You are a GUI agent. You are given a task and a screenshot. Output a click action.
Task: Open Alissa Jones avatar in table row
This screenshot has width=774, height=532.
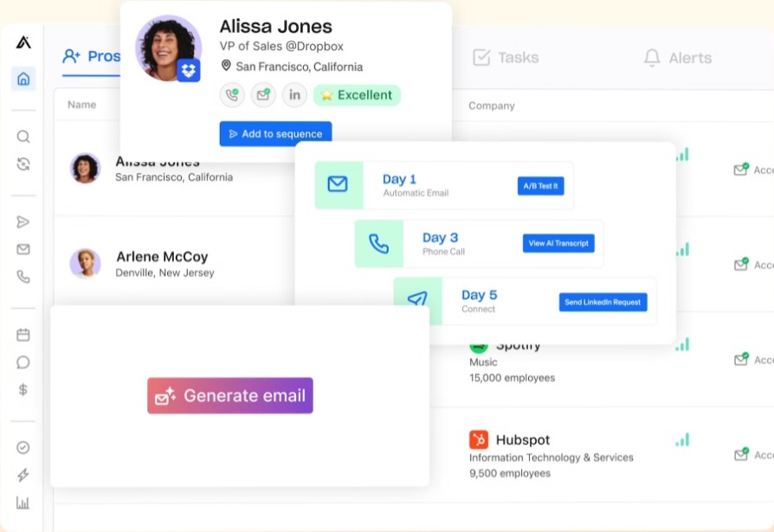pyautogui.click(x=86, y=168)
